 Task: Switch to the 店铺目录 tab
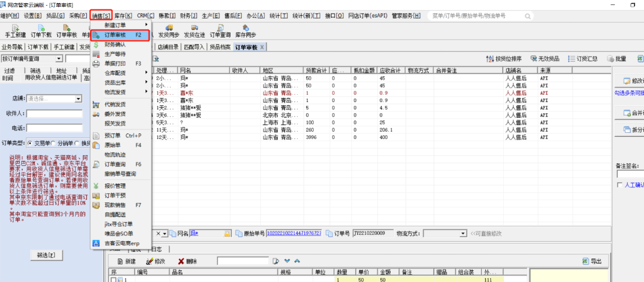pos(168,47)
